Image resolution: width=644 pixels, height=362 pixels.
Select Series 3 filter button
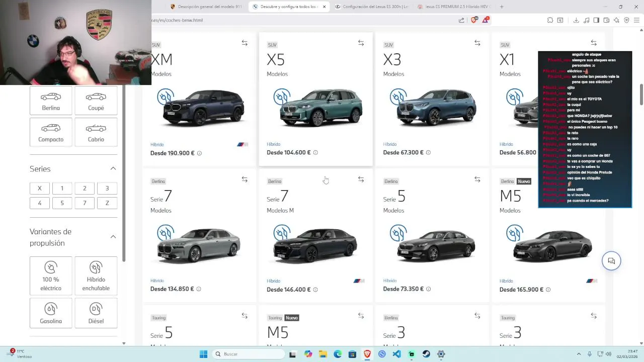[x=107, y=188]
